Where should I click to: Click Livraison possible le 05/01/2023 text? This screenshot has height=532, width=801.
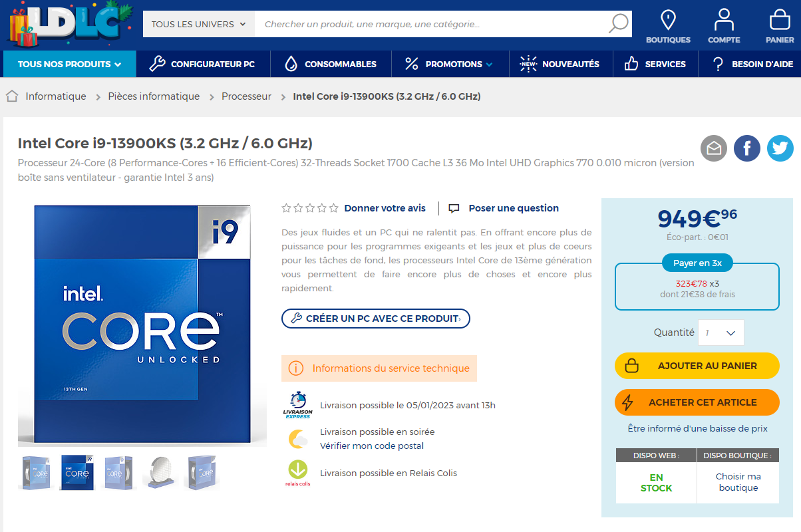click(407, 405)
